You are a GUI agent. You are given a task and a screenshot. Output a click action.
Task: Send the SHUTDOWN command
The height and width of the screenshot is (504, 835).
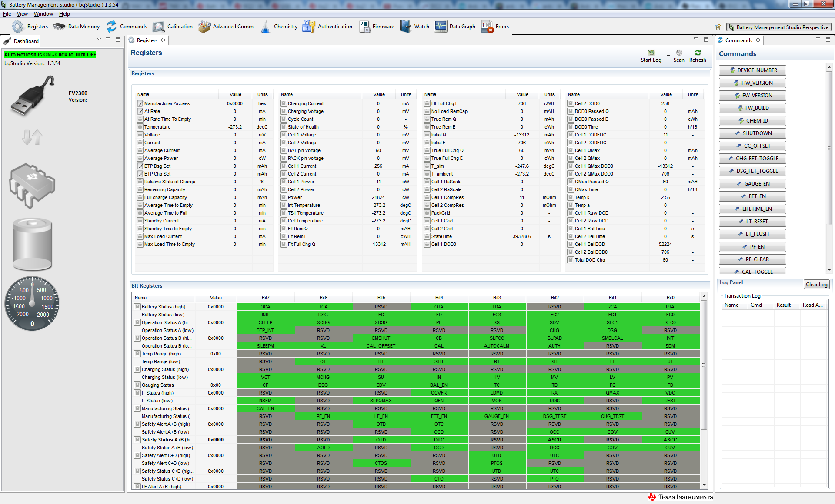[752, 133]
